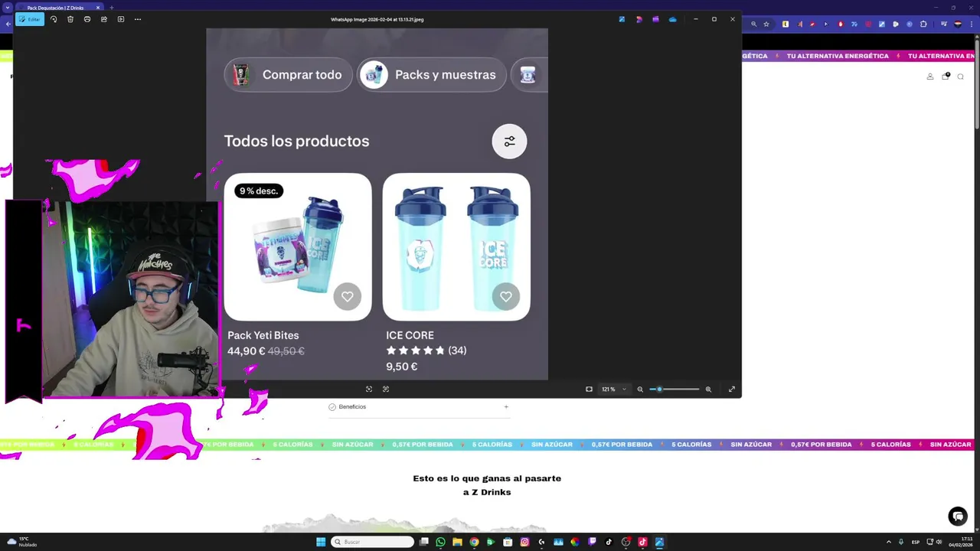Expand the Beneficios accordion plus sign
Screen dimensions: 980x551
(506, 406)
